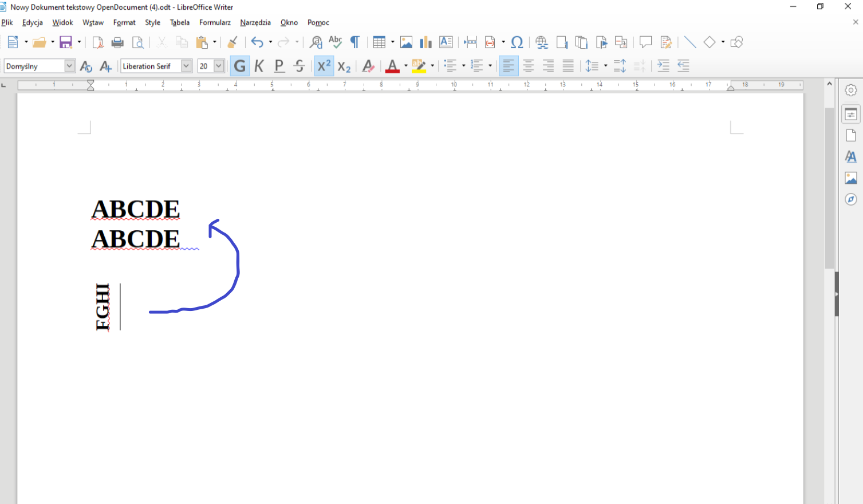This screenshot has width=863, height=504.
Task: Open the Domyślny paragraph style dropdown
Action: click(69, 66)
